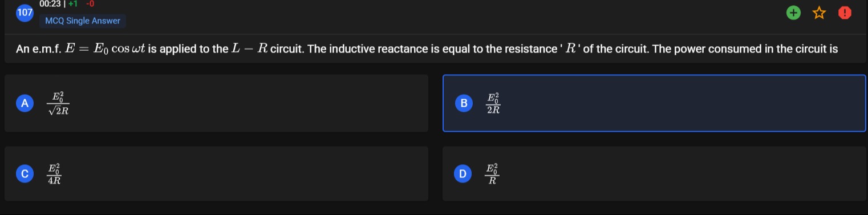This screenshot has height=215, width=868.
Task: Click the E = E₀ cos ωt equation
Action: (107, 49)
